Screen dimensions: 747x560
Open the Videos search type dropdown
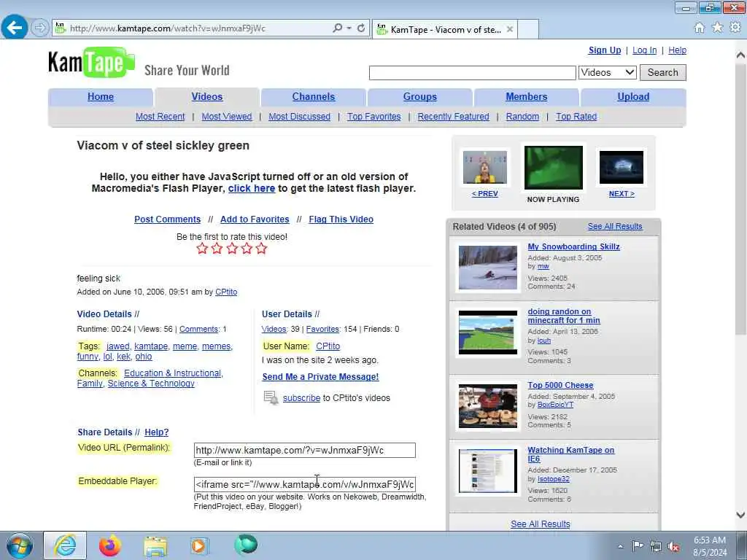click(x=608, y=72)
